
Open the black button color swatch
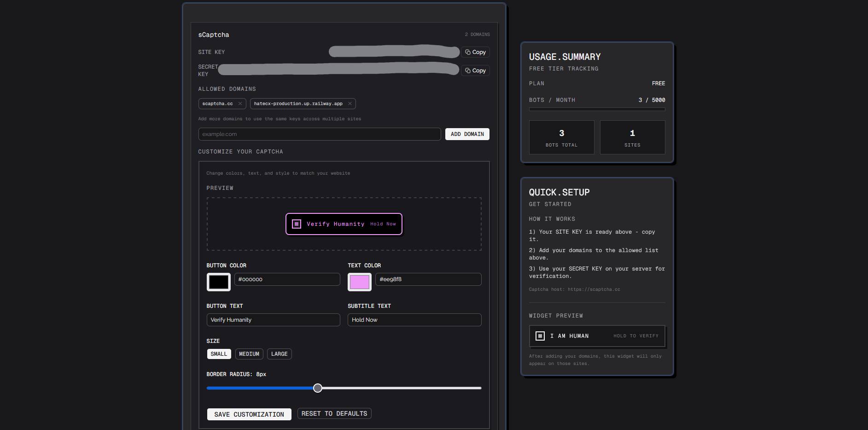[218, 282]
